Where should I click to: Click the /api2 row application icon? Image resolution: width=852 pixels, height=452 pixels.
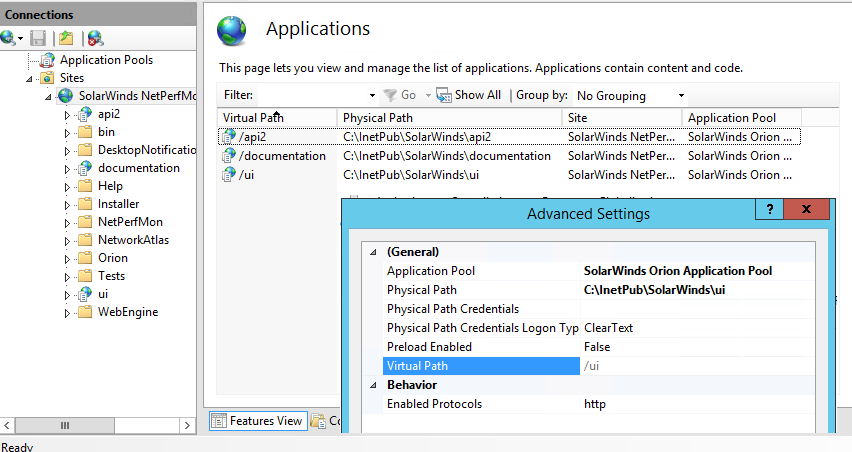click(x=229, y=136)
